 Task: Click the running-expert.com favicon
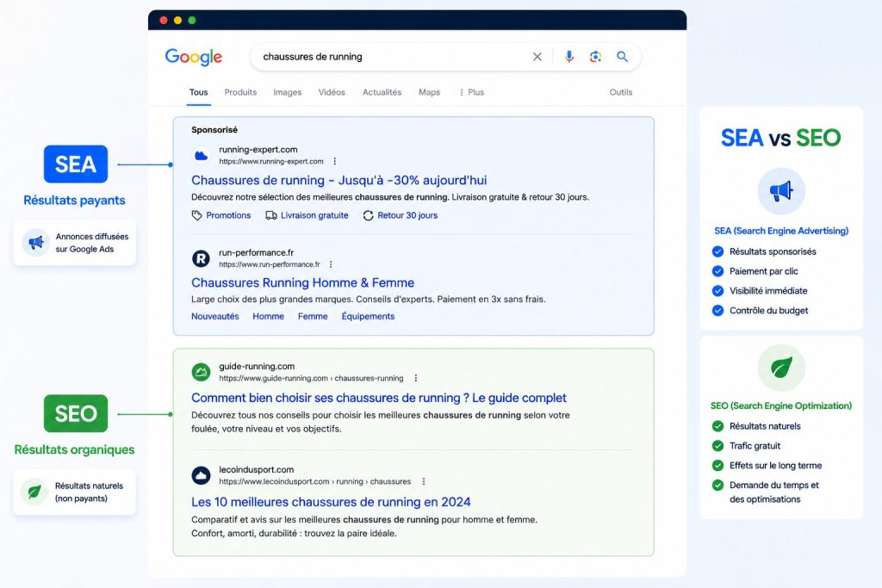201,156
